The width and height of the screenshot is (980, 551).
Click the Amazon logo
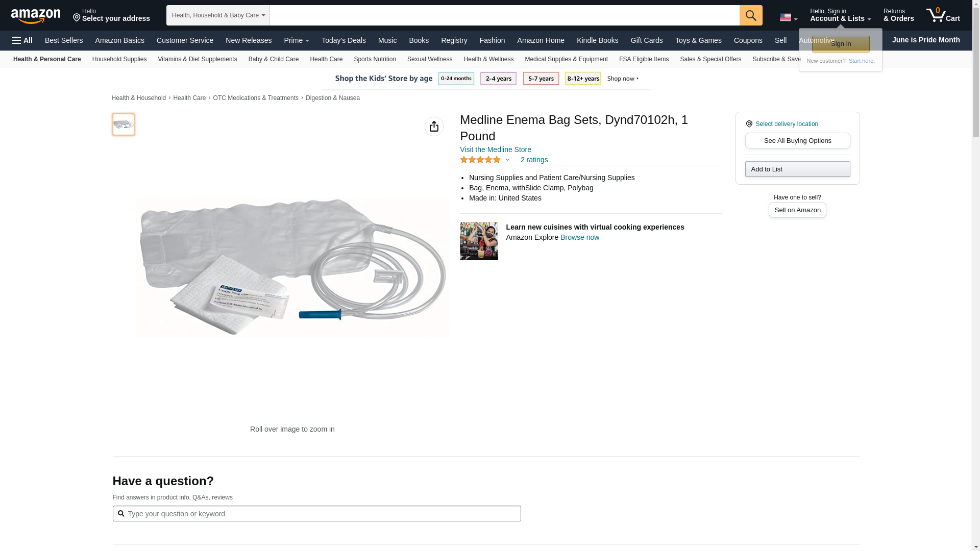tap(36, 16)
